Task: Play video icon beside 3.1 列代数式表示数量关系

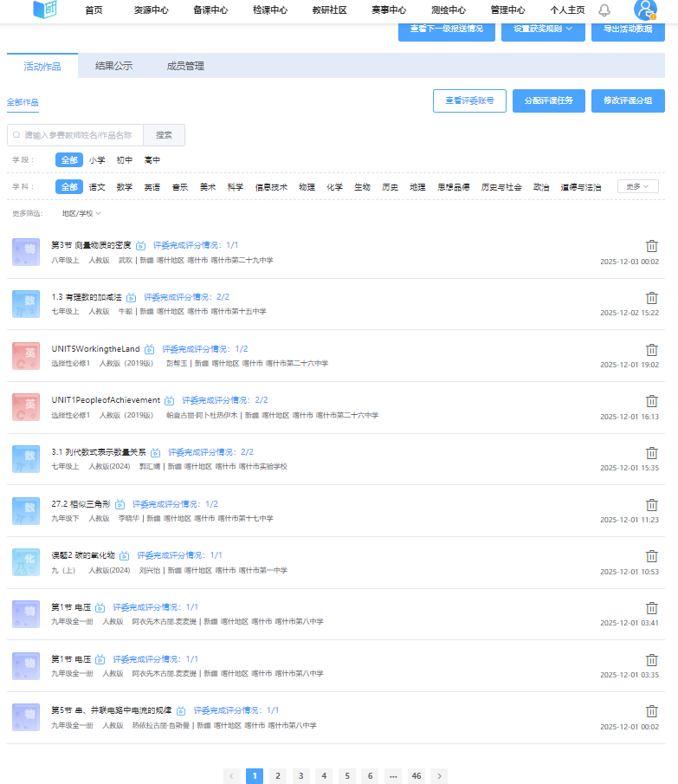Action: (155, 452)
